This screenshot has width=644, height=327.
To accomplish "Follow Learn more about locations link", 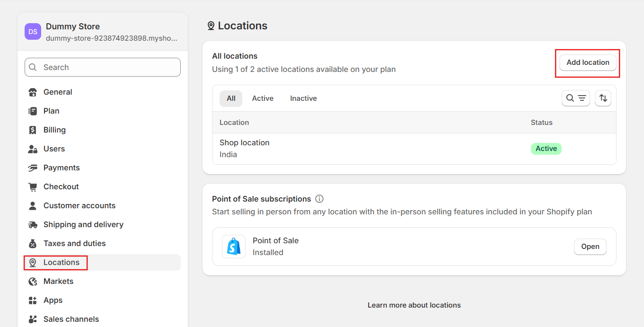I will 414,305.
